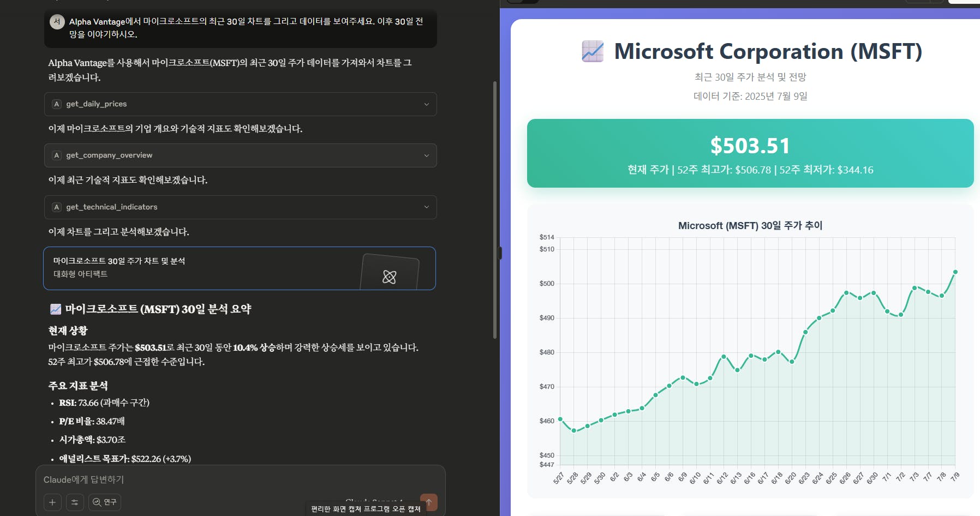The width and height of the screenshot is (980, 516).
Task: Click the 5/28 lowest data point on chart
Action: pos(573,430)
